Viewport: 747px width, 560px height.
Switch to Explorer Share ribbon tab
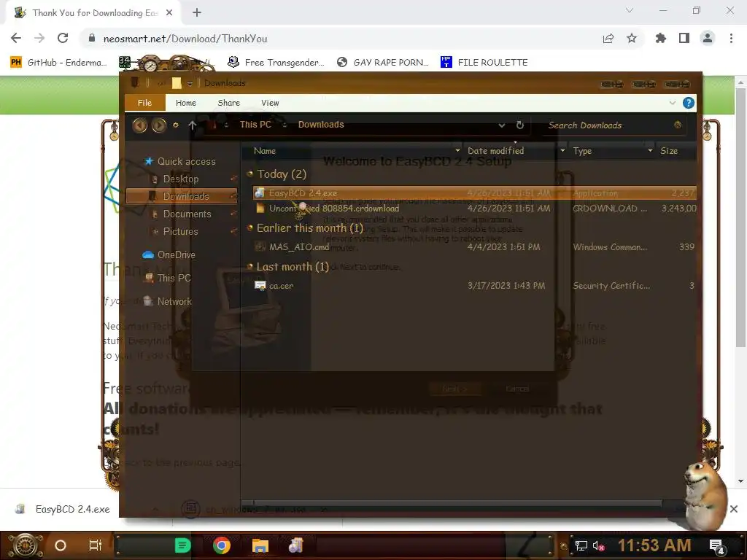(228, 103)
